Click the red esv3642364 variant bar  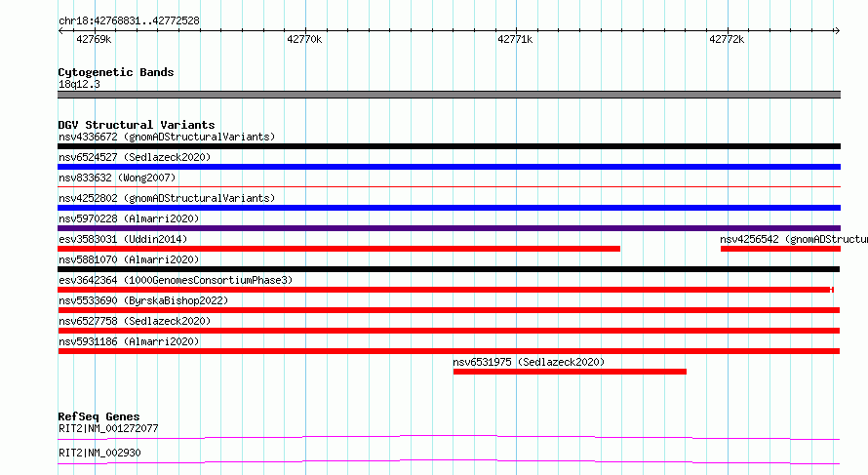(x=446, y=290)
